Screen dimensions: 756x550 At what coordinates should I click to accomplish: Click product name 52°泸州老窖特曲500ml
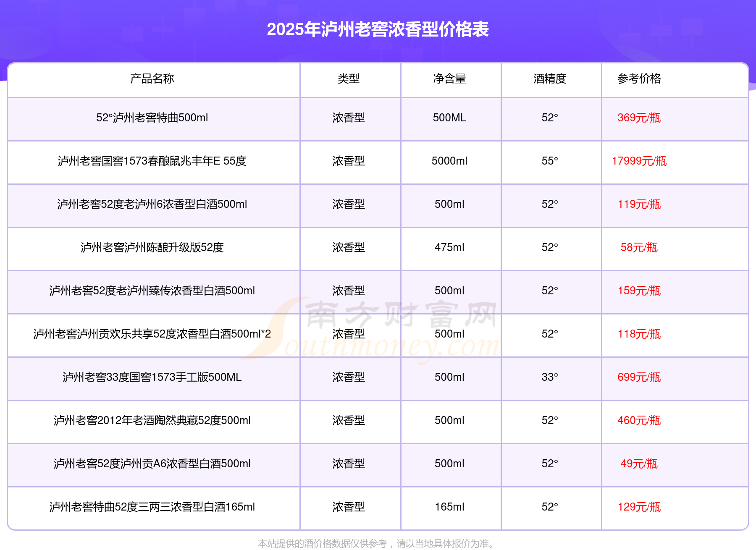[152, 118]
